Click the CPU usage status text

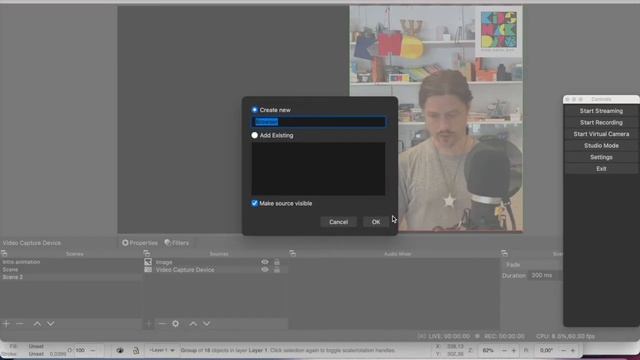pyautogui.click(x=565, y=336)
